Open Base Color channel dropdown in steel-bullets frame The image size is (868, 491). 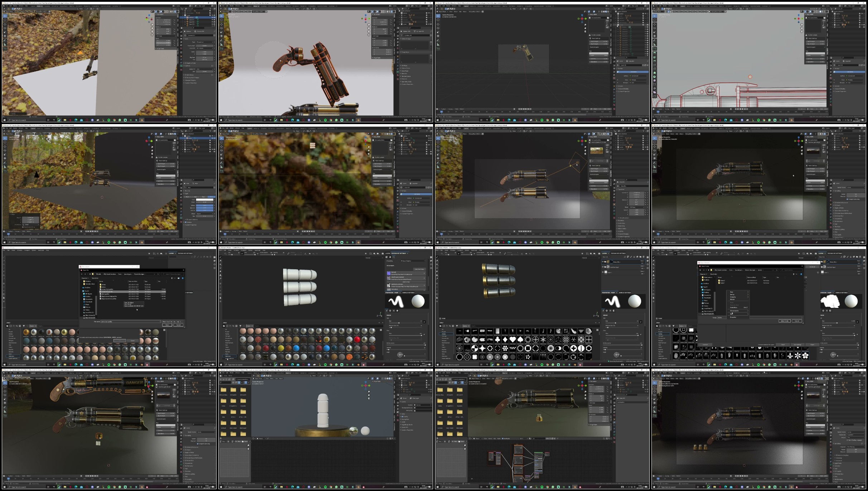click(606, 257)
